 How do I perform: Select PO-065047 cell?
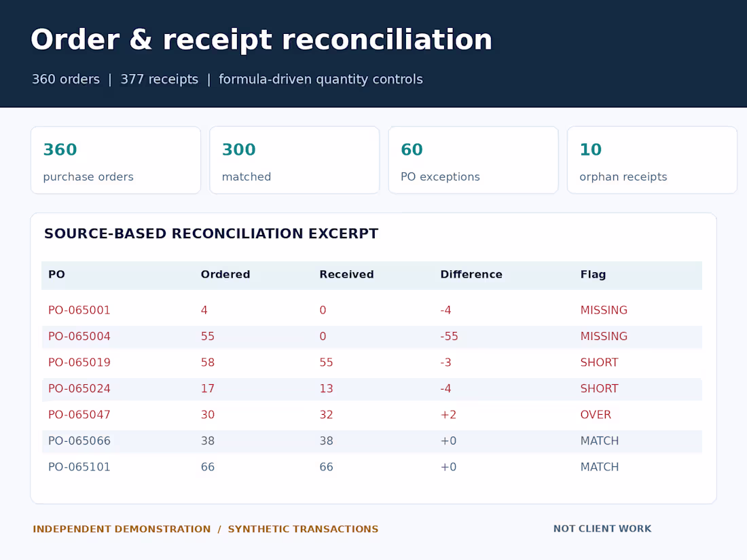tap(79, 415)
